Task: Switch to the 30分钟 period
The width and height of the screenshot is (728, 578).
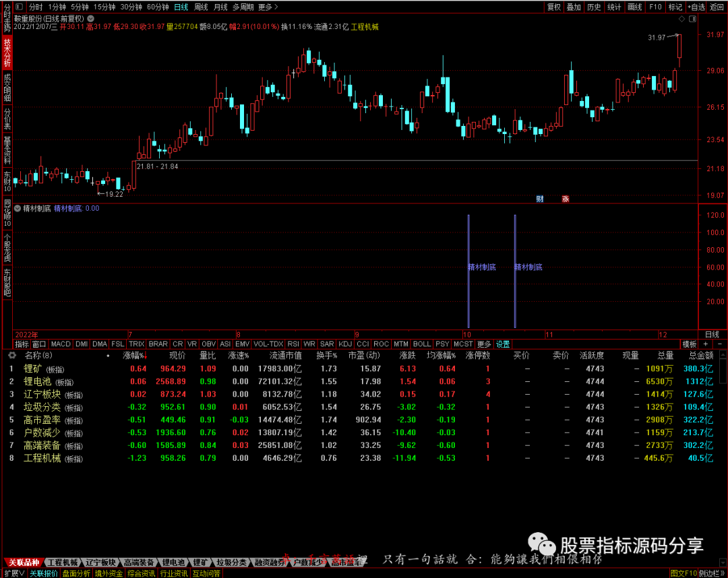Action: coord(131,7)
